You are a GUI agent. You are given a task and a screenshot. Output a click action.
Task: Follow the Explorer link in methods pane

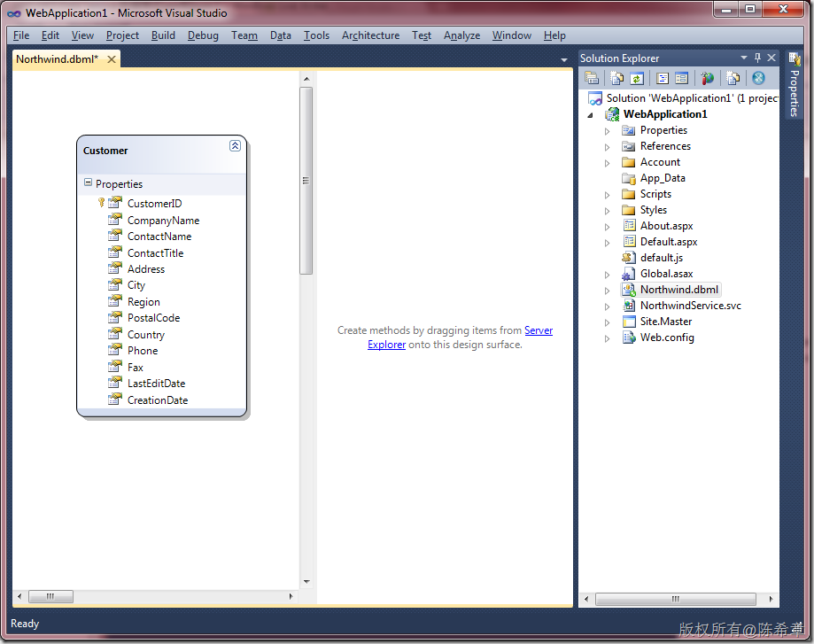[387, 345]
